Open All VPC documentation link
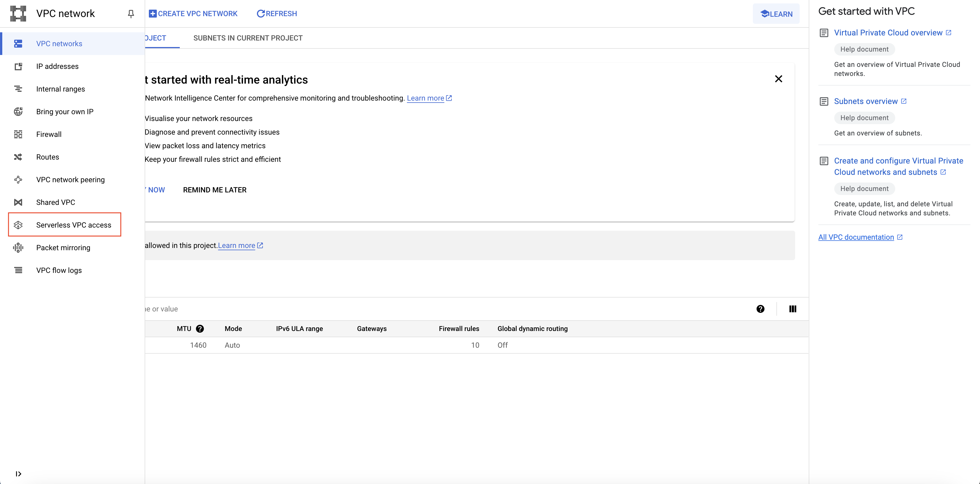 click(x=856, y=237)
